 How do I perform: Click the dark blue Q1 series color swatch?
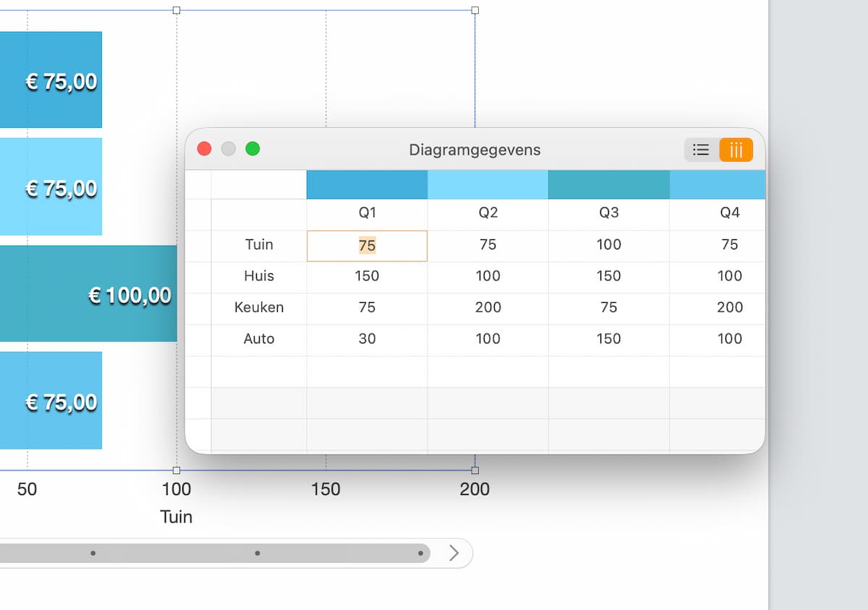pyautogui.click(x=367, y=185)
